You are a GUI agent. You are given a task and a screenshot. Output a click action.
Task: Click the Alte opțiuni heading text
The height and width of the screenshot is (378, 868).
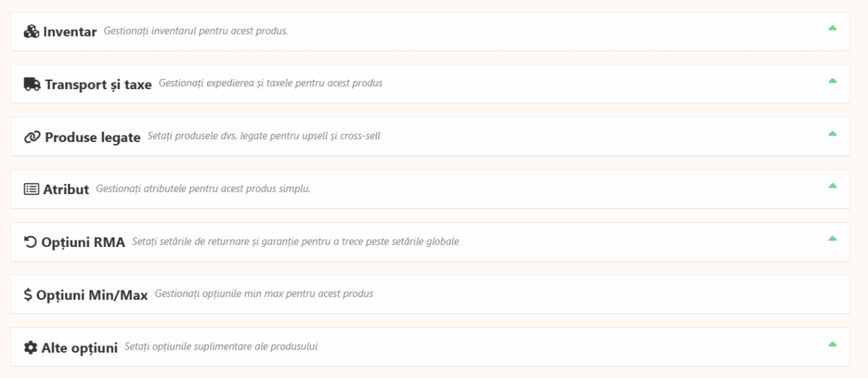point(80,348)
